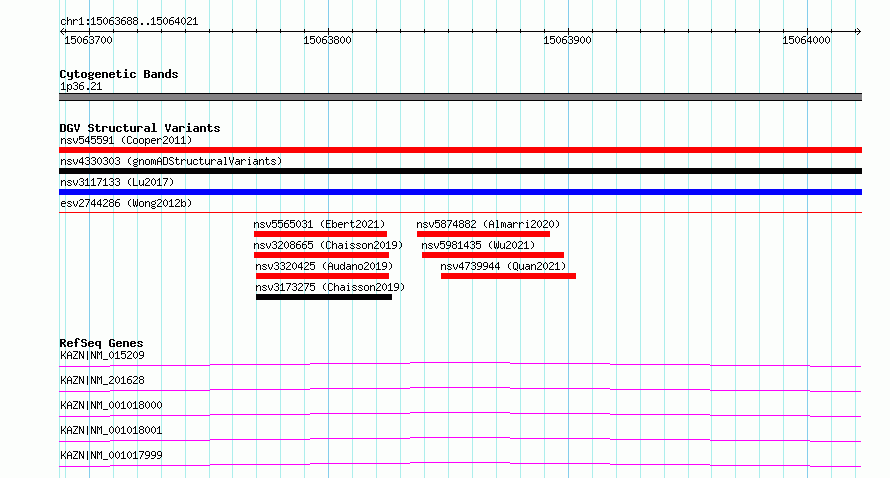Image resolution: width=890 pixels, height=478 pixels.
Task: Click nsv3320425 (Audano2019) label
Action: (324, 266)
